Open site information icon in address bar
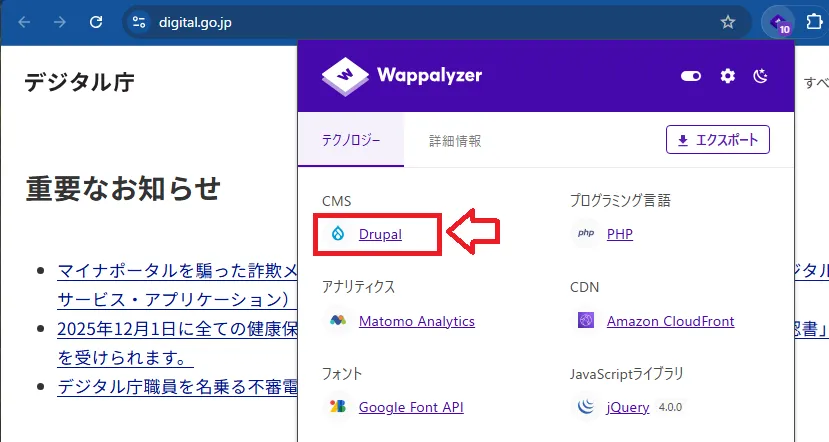The height and width of the screenshot is (442, 829). tap(139, 22)
